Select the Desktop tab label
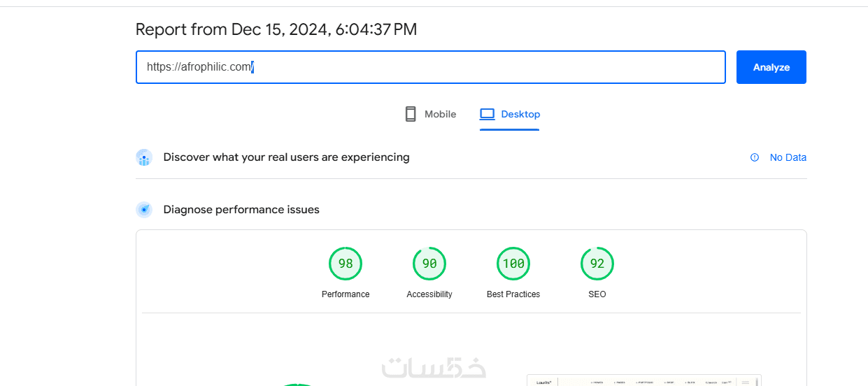 point(520,114)
